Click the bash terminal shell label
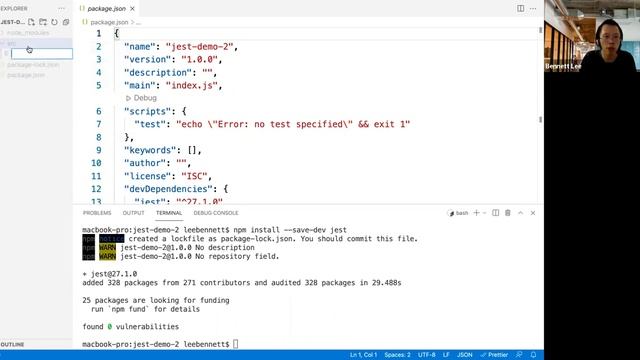 click(x=458, y=213)
